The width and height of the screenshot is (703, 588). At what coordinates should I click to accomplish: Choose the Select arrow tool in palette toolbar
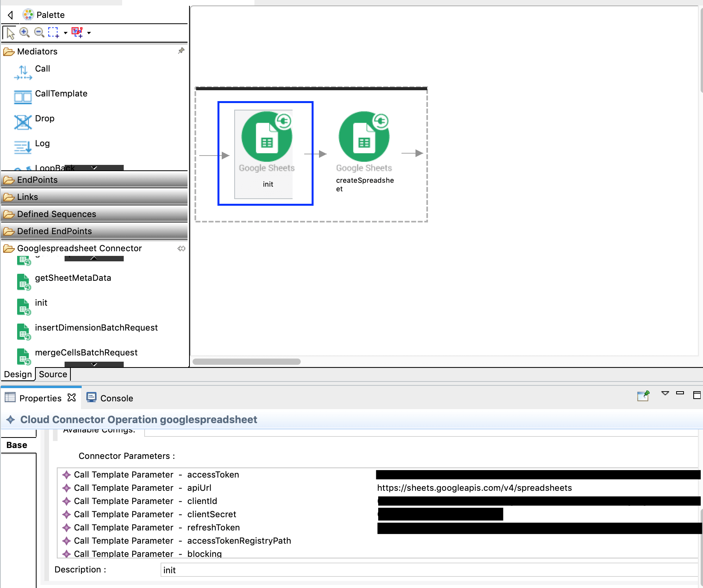(x=10, y=33)
